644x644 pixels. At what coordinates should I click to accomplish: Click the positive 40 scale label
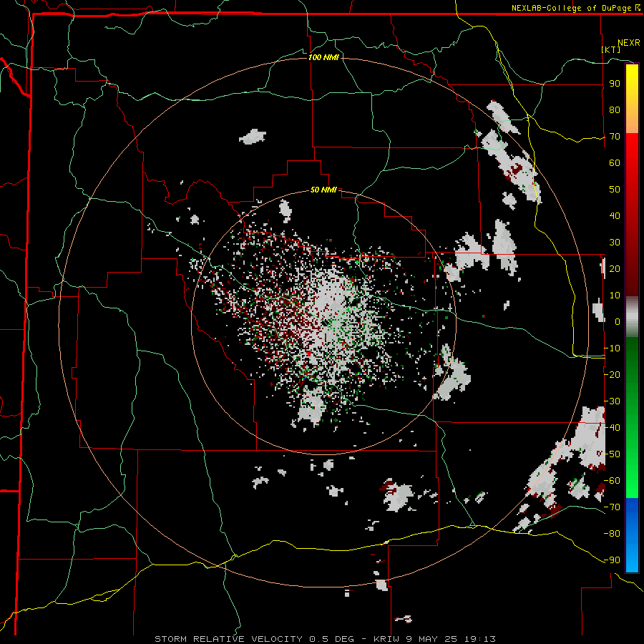[x=615, y=216]
